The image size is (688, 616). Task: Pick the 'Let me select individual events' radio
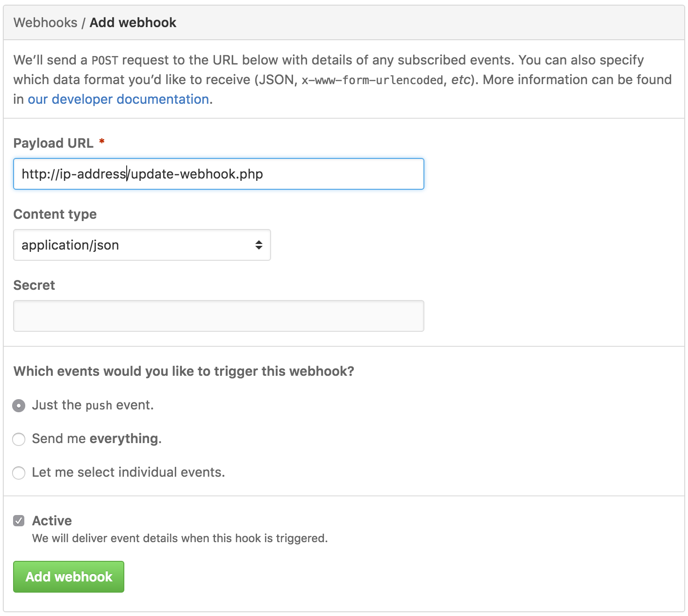pos(19,473)
